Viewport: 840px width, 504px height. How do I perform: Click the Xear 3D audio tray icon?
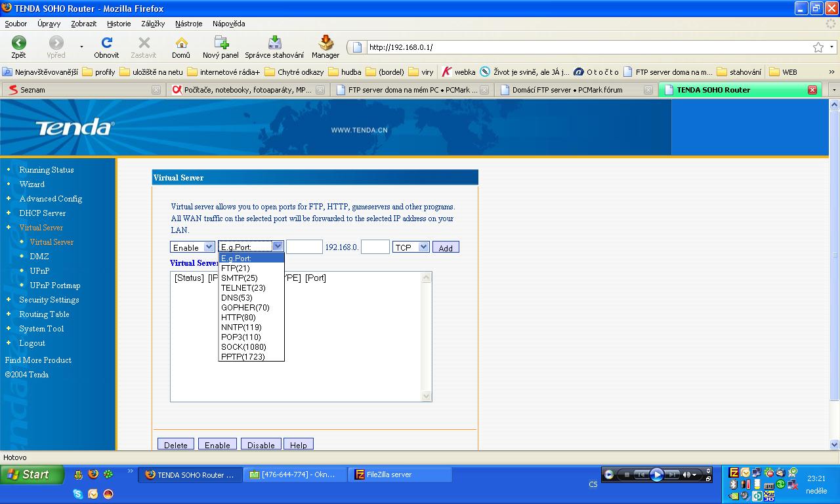(769, 496)
